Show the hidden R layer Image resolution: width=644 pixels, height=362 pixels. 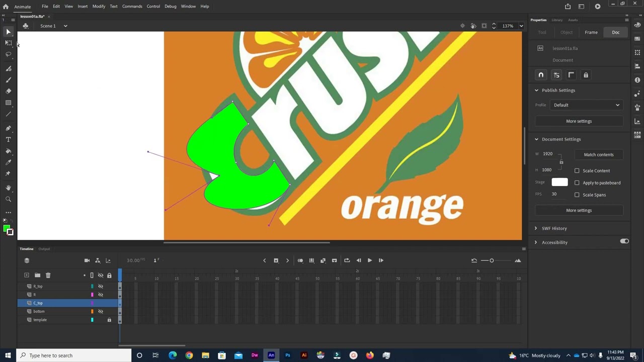point(101,295)
